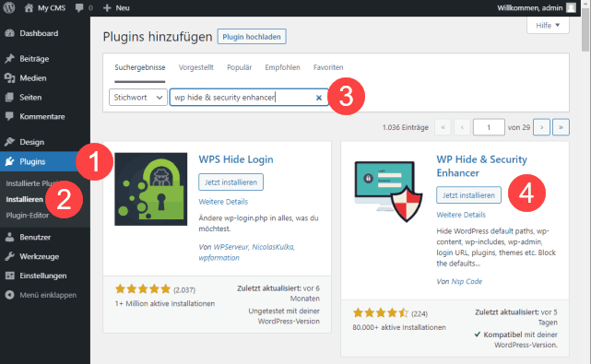This screenshot has width=591, height=364.
Task: Open the Stichwort search type dropdown
Action: [138, 97]
